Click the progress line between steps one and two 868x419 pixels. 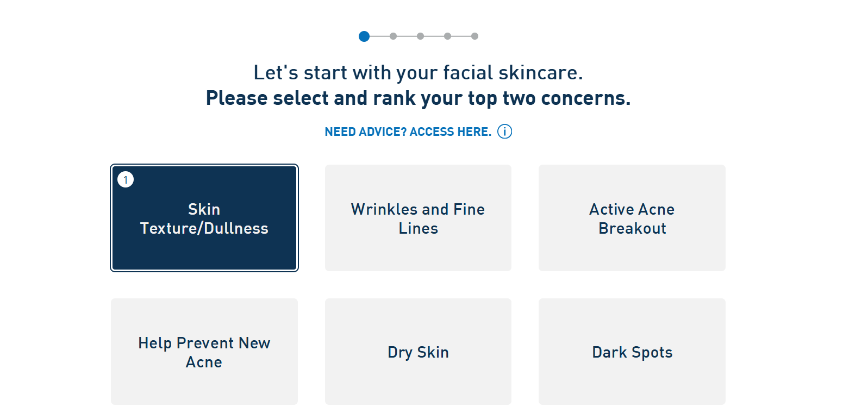click(x=379, y=36)
